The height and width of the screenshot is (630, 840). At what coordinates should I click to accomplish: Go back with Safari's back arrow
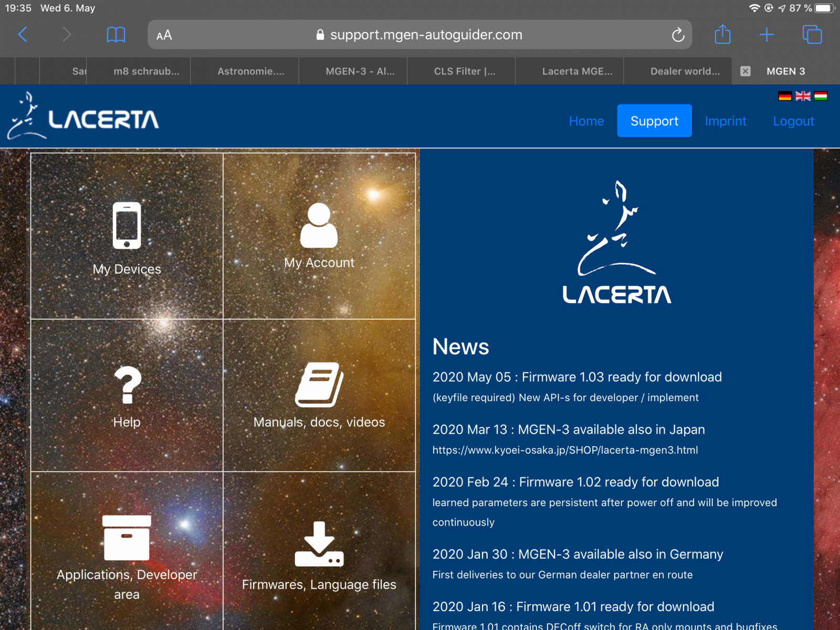(x=22, y=35)
